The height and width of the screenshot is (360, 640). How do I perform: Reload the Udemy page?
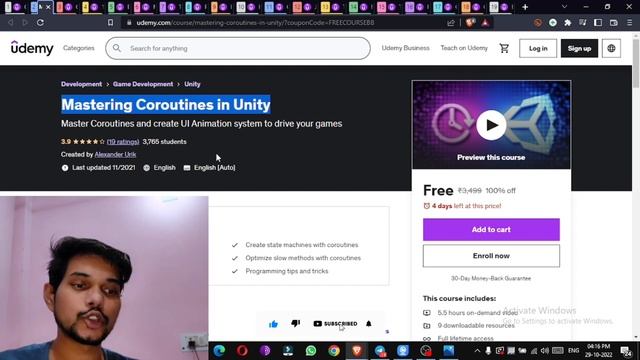40,22
